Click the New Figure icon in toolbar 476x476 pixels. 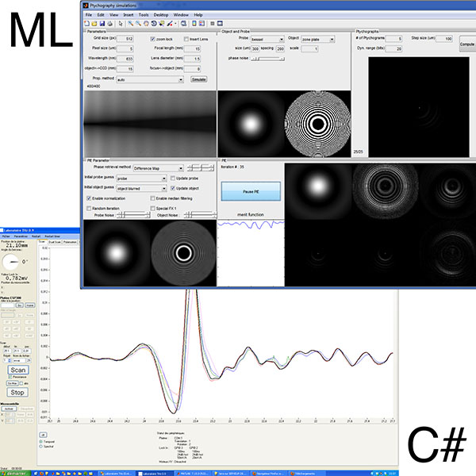[x=86, y=23]
